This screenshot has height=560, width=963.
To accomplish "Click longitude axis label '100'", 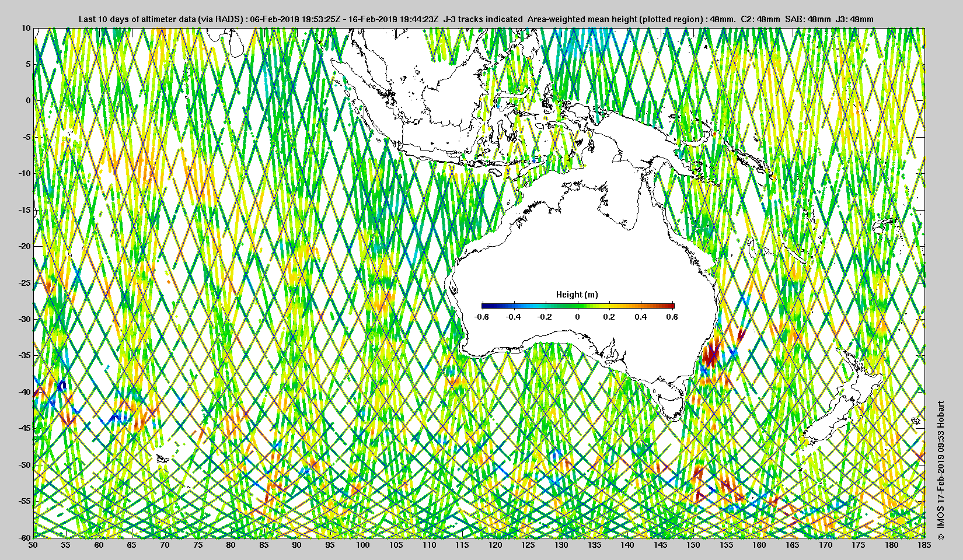I will coord(363,545).
